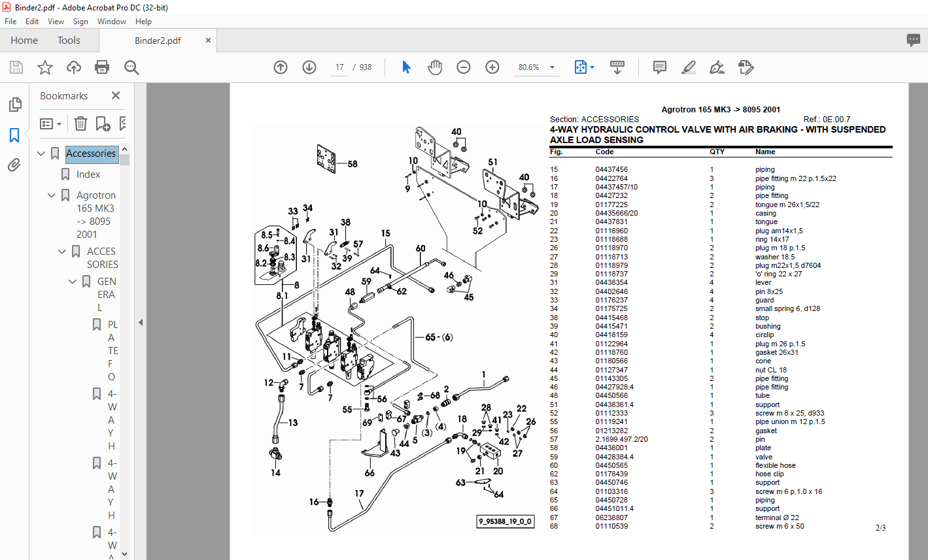The width and height of the screenshot is (928, 560).
Task: Add a sticky note comment
Action: point(660,67)
